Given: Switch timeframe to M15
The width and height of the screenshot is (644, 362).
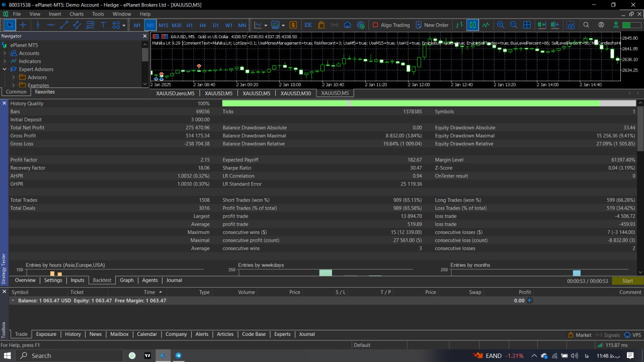Looking at the screenshot, I should click(x=164, y=25).
